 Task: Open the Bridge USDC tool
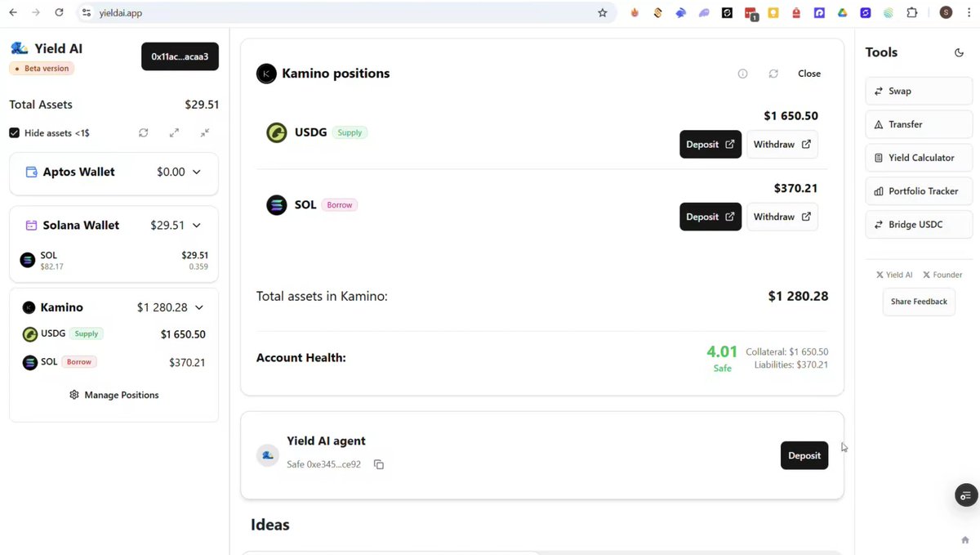(919, 225)
